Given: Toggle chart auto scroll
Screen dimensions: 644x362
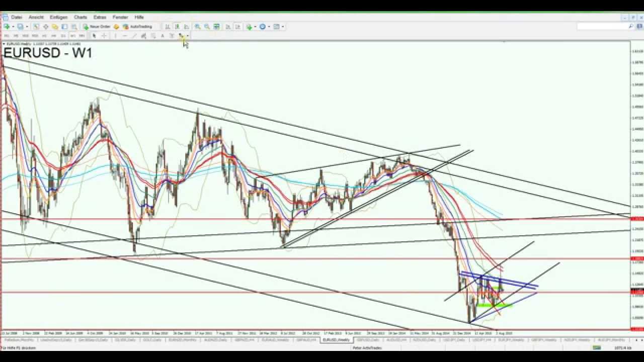Looking at the screenshot, I should point(228,27).
